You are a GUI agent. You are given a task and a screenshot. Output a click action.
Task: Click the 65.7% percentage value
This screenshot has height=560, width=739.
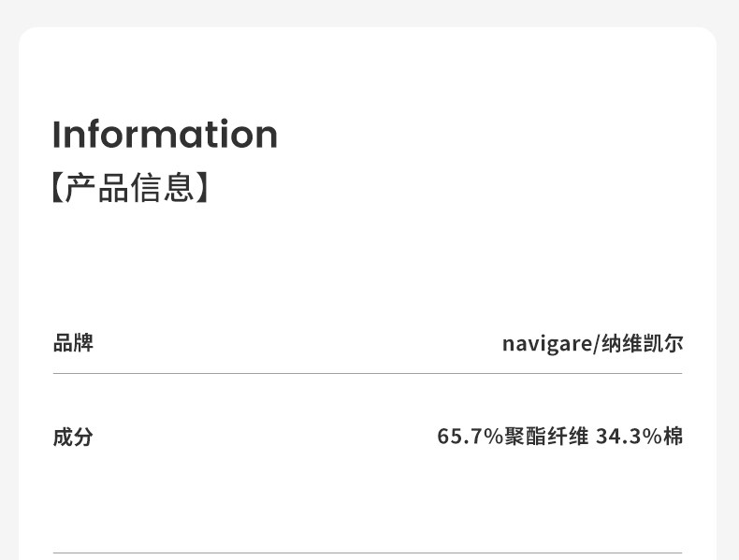coord(470,437)
